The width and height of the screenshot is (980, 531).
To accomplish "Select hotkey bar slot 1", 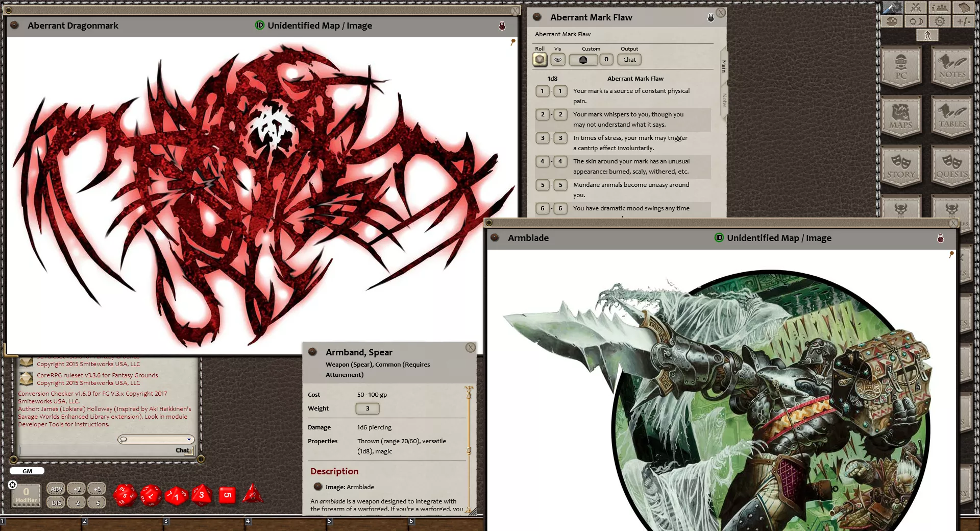I will (x=41, y=524).
